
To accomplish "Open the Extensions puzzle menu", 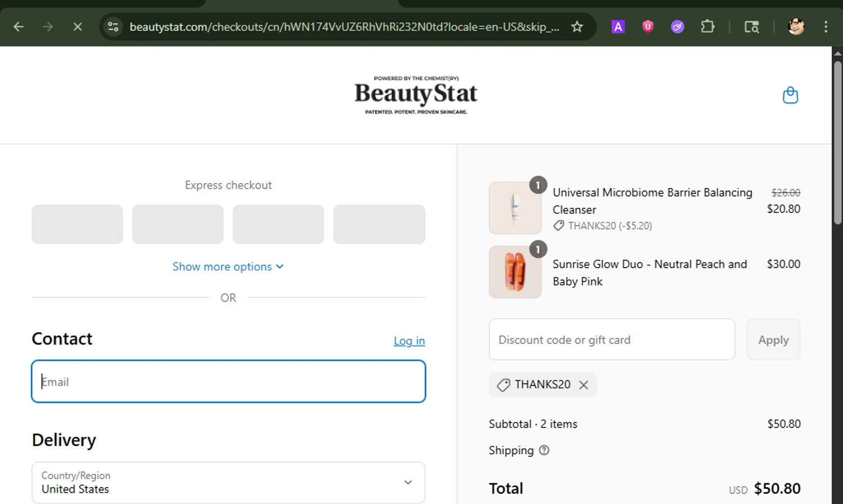I will pyautogui.click(x=708, y=26).
